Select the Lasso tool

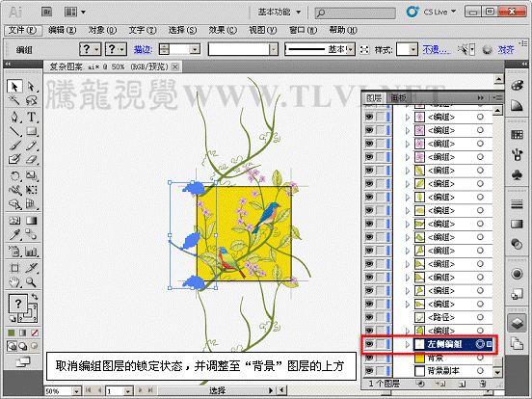[31, 100]
